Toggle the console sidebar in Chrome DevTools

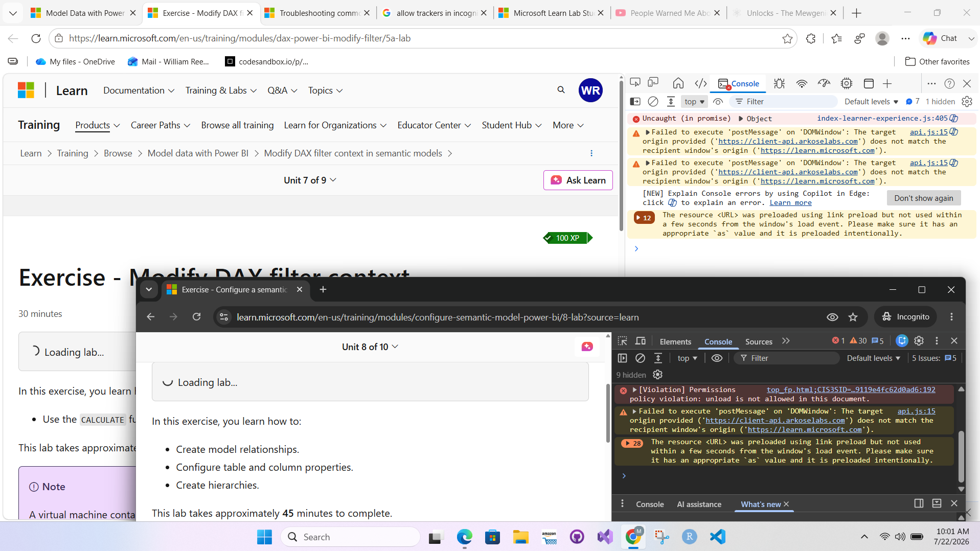pos(622,358)
